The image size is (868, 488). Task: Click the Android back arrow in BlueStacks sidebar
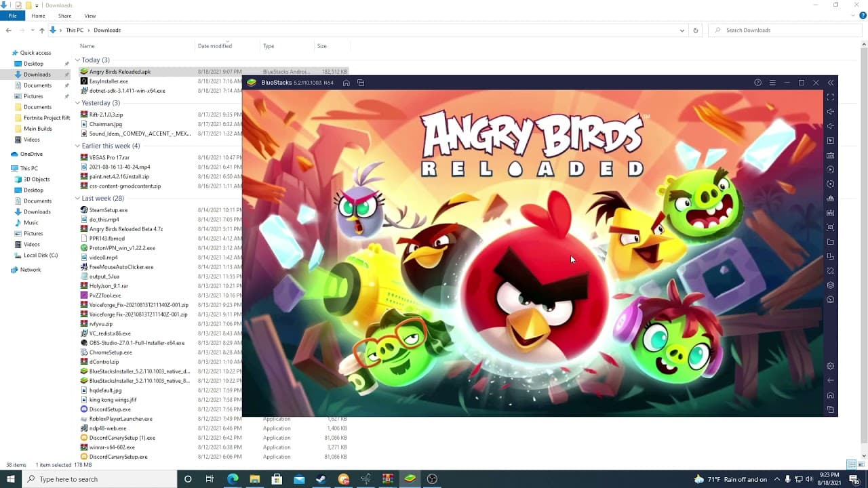831,380
